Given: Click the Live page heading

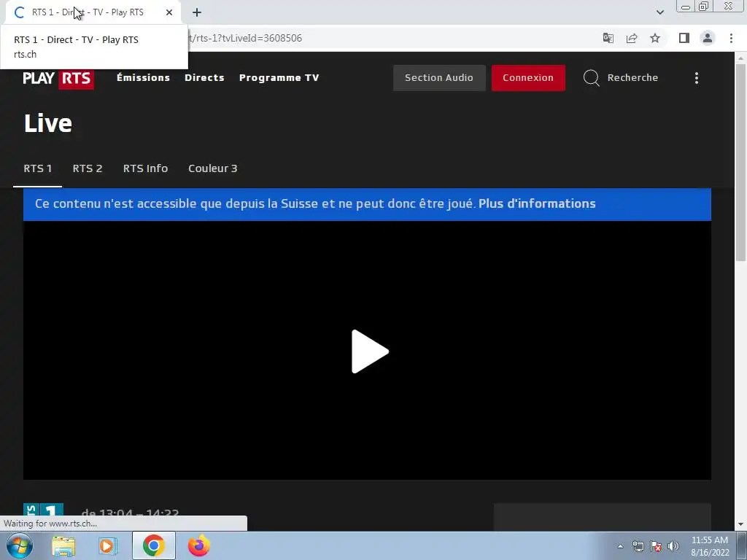Looking at the screenshot, I should click(48, 123).
